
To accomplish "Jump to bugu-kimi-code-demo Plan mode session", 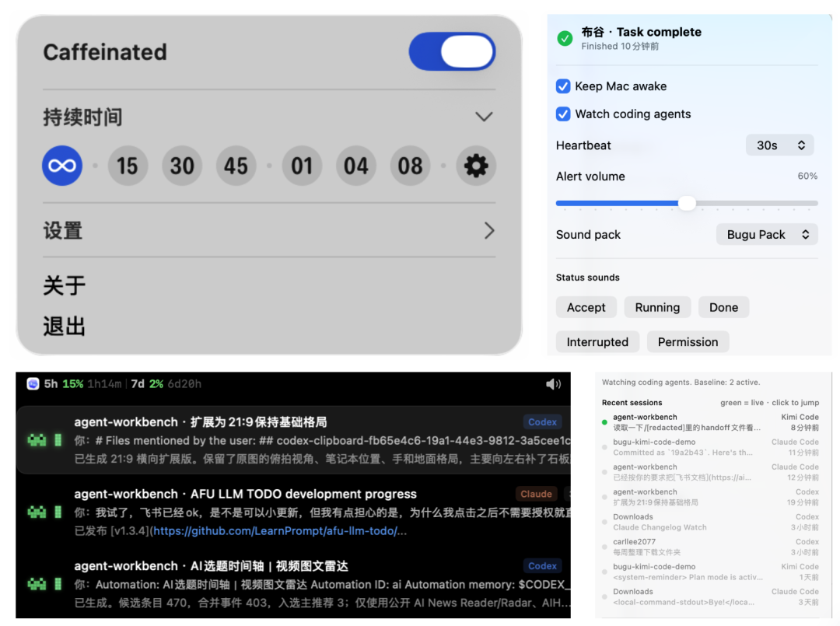I will pos(710,572).
